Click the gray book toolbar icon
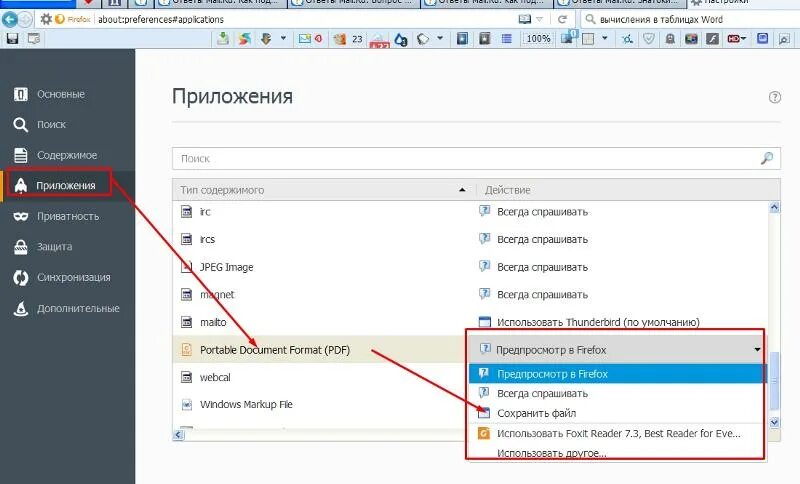Image resolution: width=800 pixels, height=484 pixels. [485, 39]
